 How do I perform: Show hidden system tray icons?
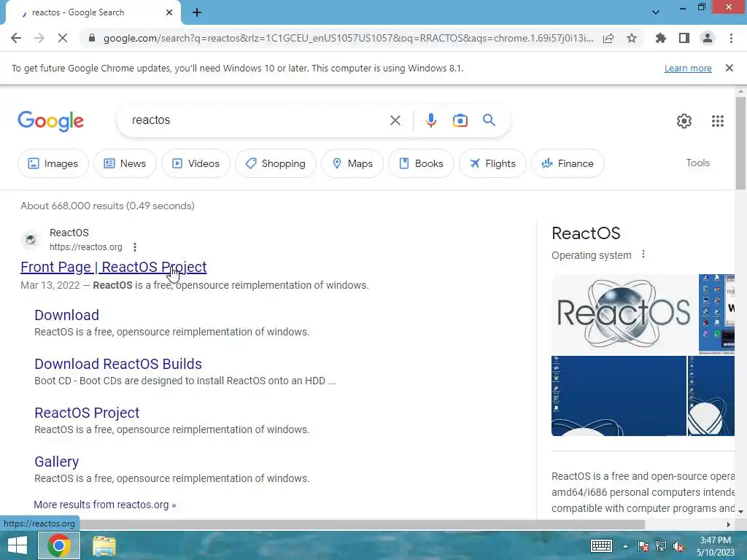[625, 546]
